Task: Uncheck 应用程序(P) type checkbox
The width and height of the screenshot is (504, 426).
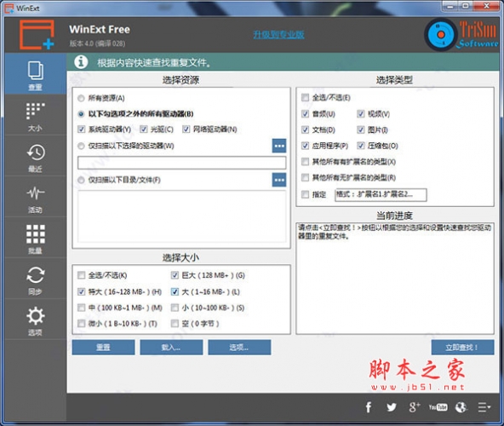Action: [x=305, y=146]
